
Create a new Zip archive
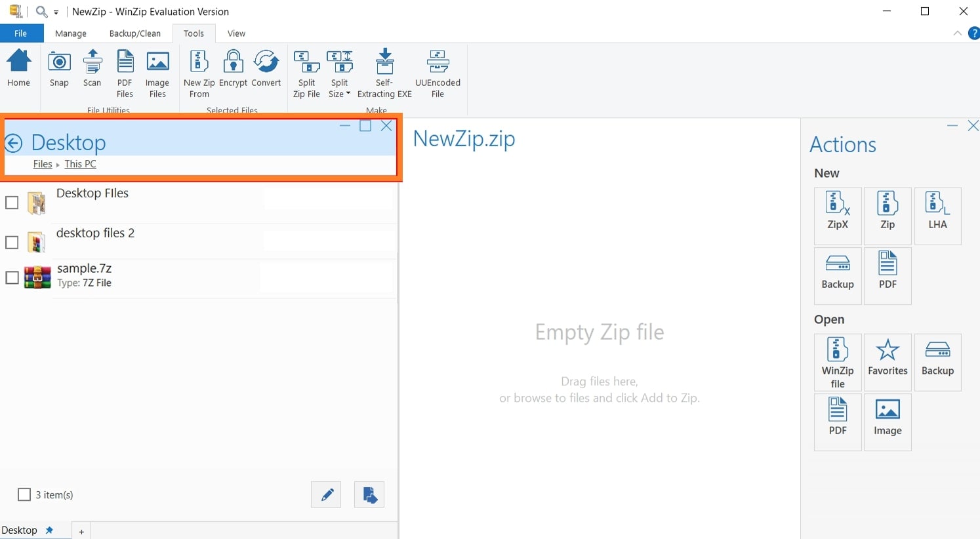[x=888, y=216]
